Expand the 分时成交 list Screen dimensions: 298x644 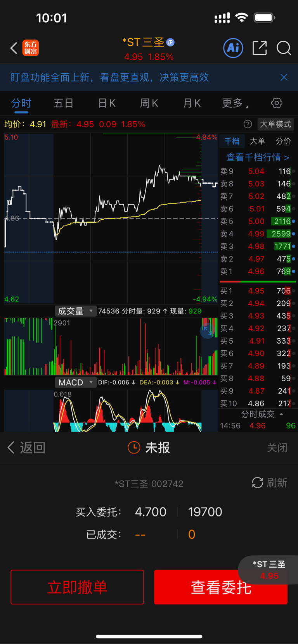[262, 414]
